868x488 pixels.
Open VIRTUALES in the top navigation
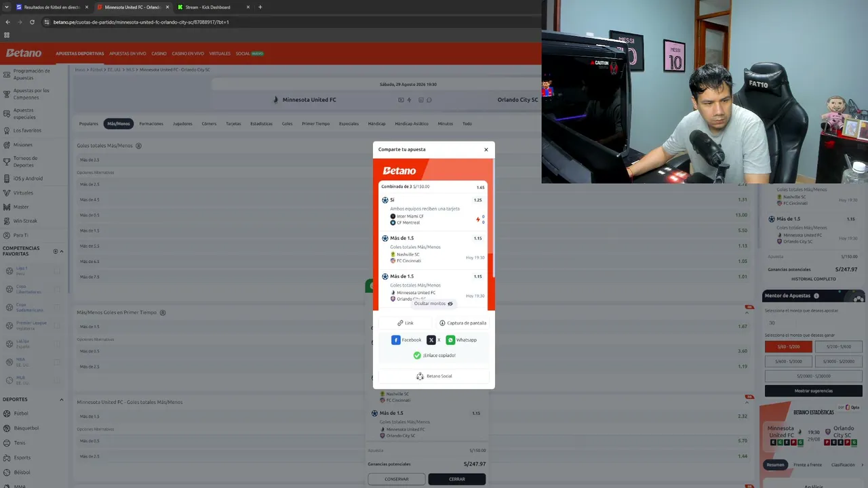pyautogui.click(x=220, y=54)
